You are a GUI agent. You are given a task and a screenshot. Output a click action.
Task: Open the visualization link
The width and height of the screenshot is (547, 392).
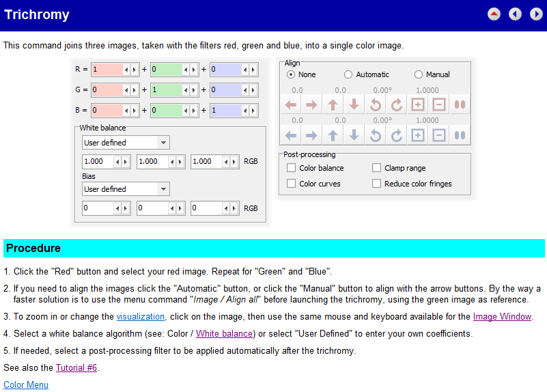pos(140,316)
